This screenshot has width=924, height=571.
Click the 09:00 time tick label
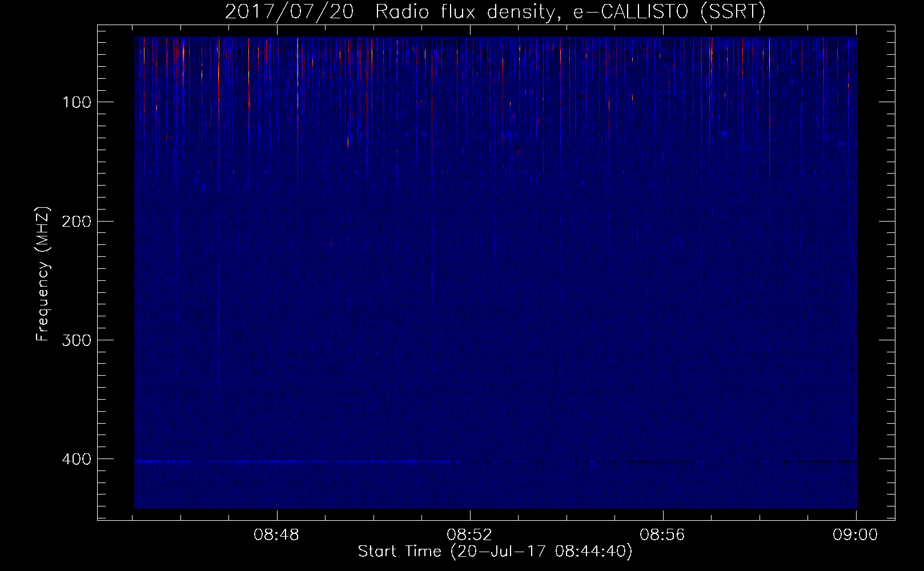click(855, 535)
